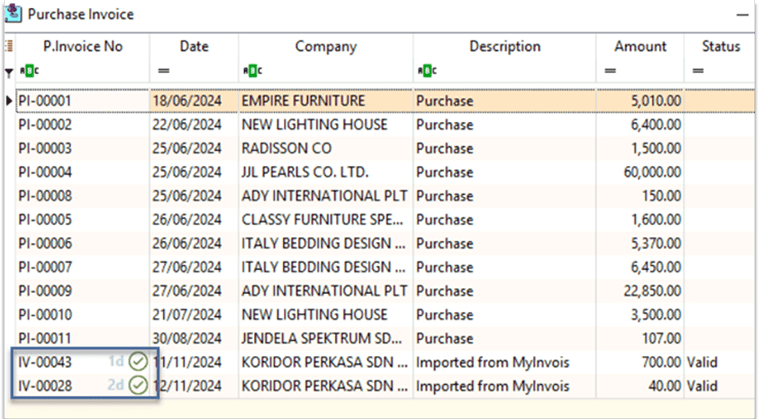Click the Purchase Invoice window icon
Viewport: 759px width, 419px height.
coord(13,14)
